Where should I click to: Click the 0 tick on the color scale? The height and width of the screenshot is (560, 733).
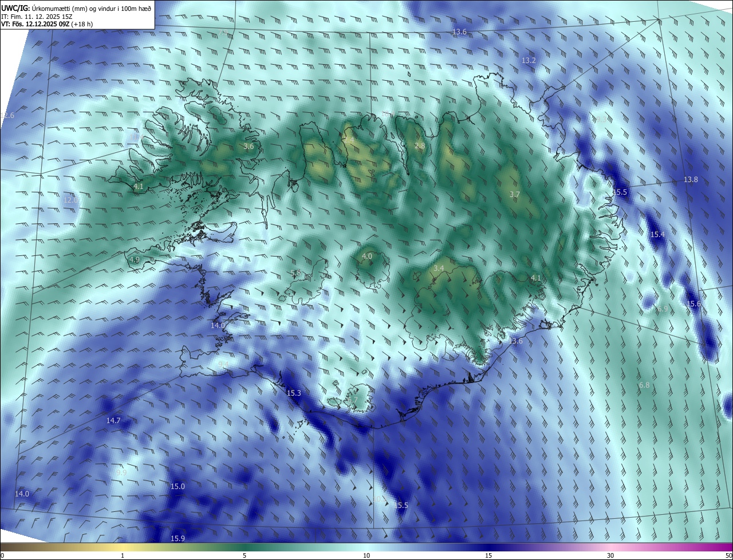coord(2,555)
